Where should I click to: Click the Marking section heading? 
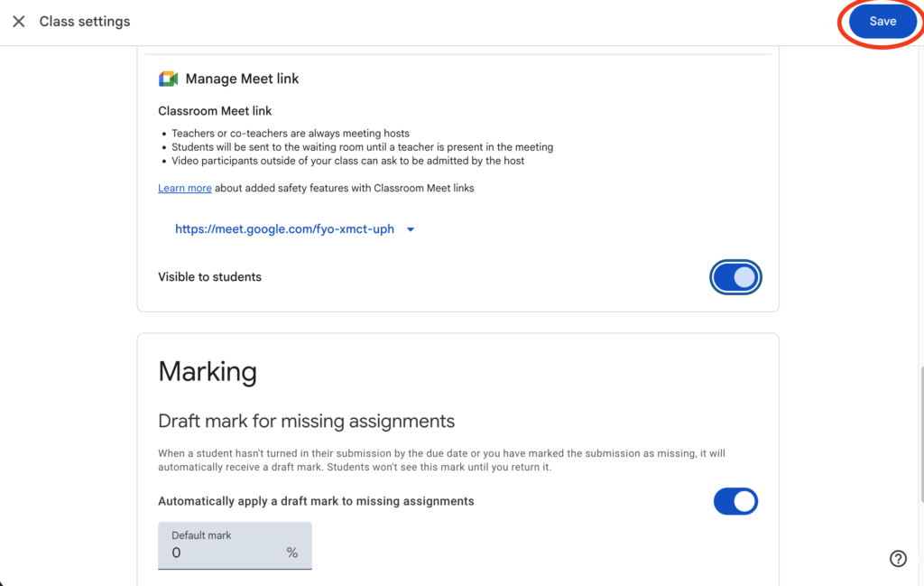[x=208, y=371]
